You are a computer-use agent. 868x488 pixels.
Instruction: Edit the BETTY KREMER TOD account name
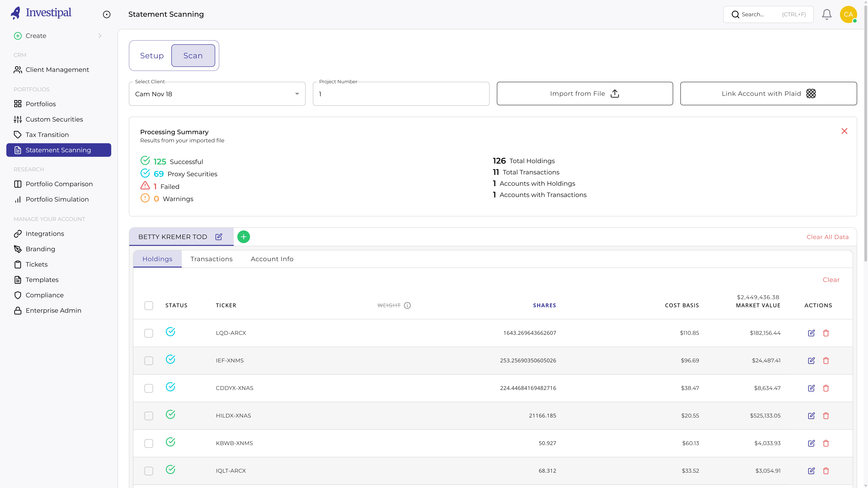pos(219,237)
